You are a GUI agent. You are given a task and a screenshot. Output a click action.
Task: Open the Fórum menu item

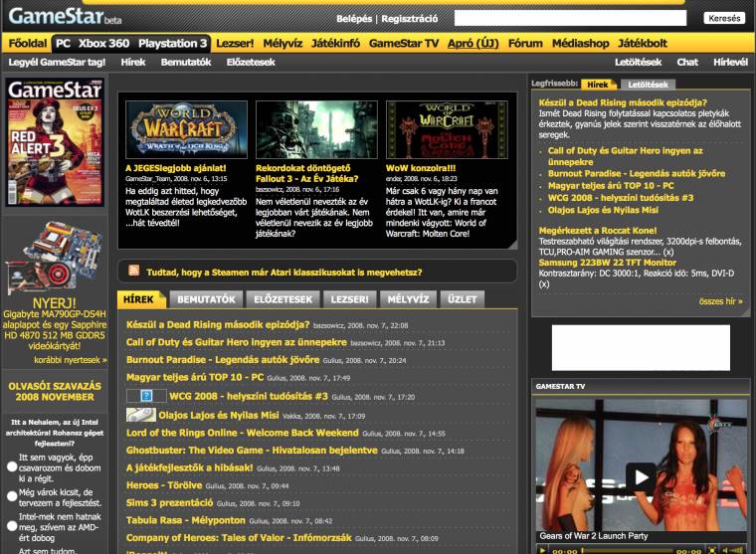coord(525,44)
